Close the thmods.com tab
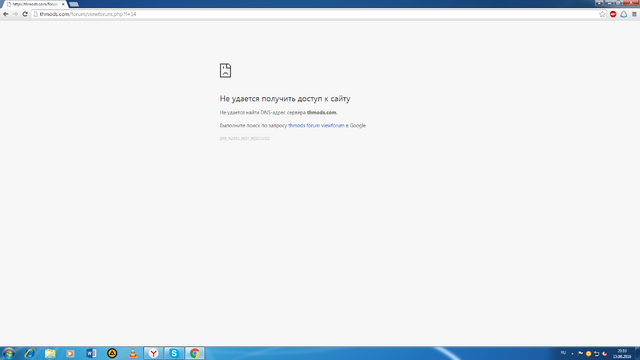This screenshot has width=640, height=360. [63, 4]
